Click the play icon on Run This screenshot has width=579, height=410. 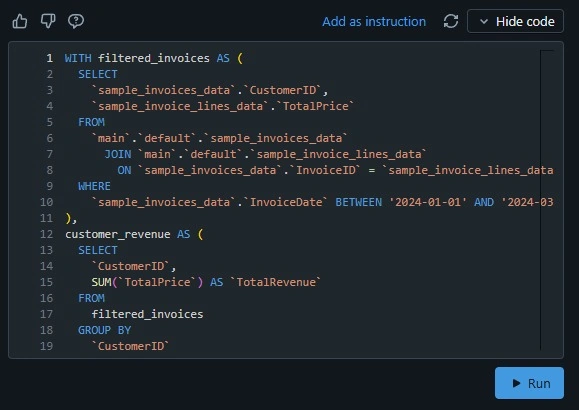click(x=517, y=383)
